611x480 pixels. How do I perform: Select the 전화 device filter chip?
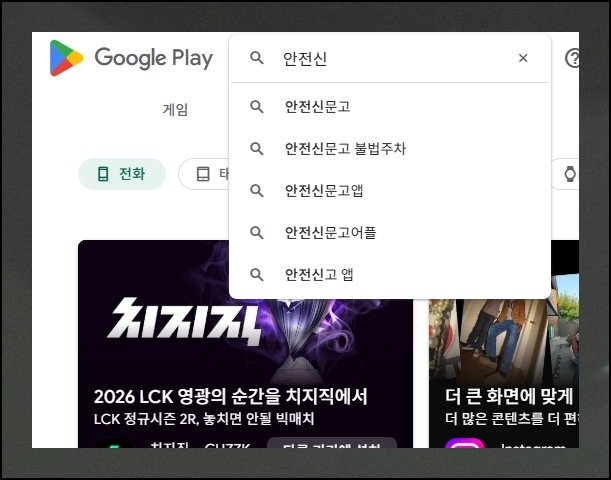click(x=122, y=174)
